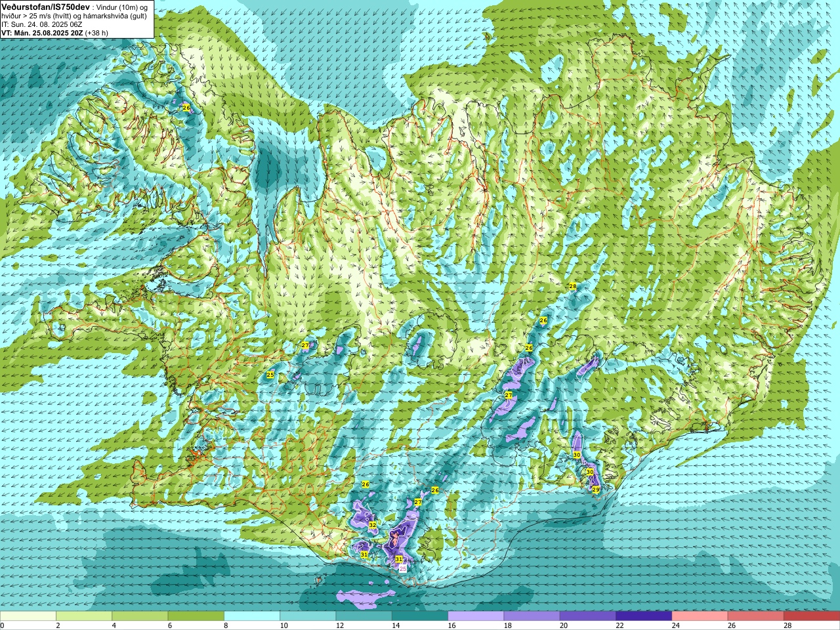Pick the red legend swatch above 28 m/s
840x630 pixels.
point(812,616)
